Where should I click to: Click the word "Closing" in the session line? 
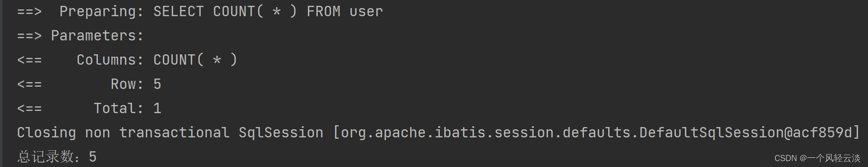pyautogui.click(x=47, y=133)
